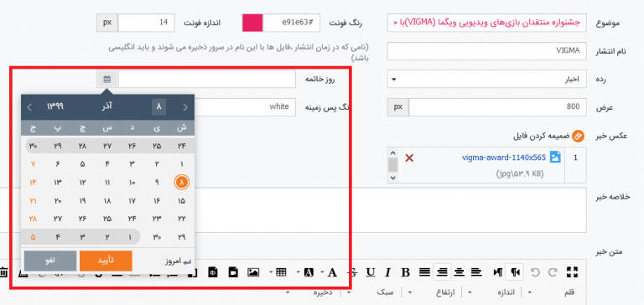
Task: Click the blue image file icon
Action: coord(555,157)
